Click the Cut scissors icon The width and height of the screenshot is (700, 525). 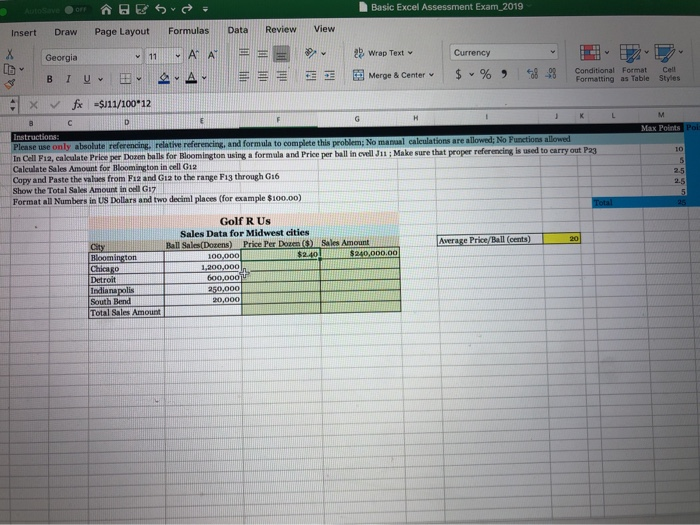(x=9, y=54)
